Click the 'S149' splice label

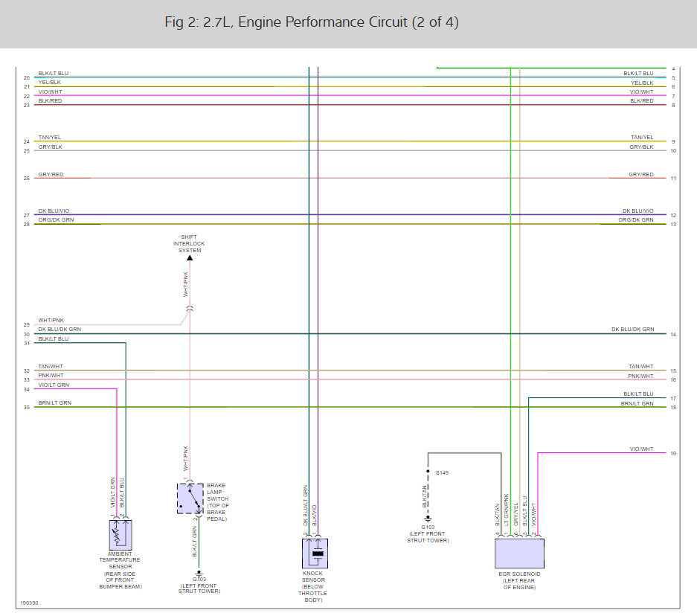(442, 473)
